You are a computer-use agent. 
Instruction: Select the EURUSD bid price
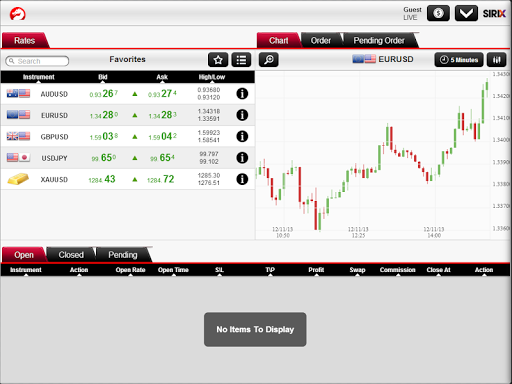click(x=104, y=115)
